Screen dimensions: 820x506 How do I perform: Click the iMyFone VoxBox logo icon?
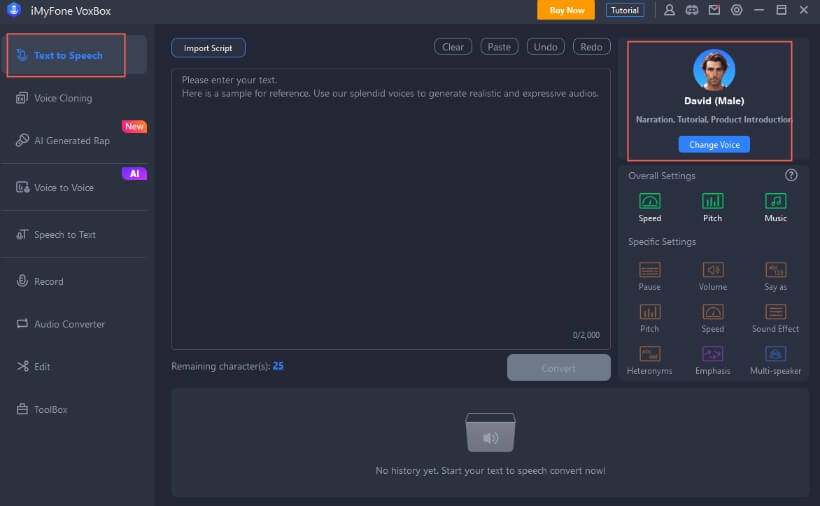click(x=14, y=9)
